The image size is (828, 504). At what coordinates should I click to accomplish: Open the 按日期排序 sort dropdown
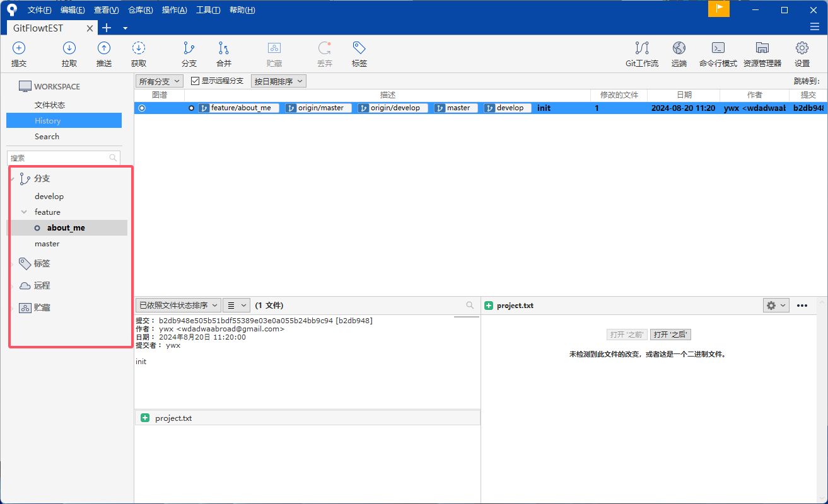click(278, 81)
